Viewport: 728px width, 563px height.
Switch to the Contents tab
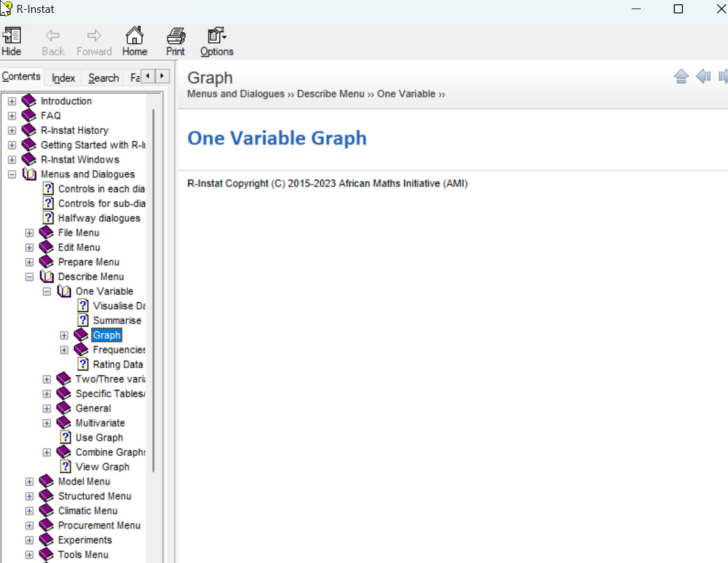coord(21,77)
